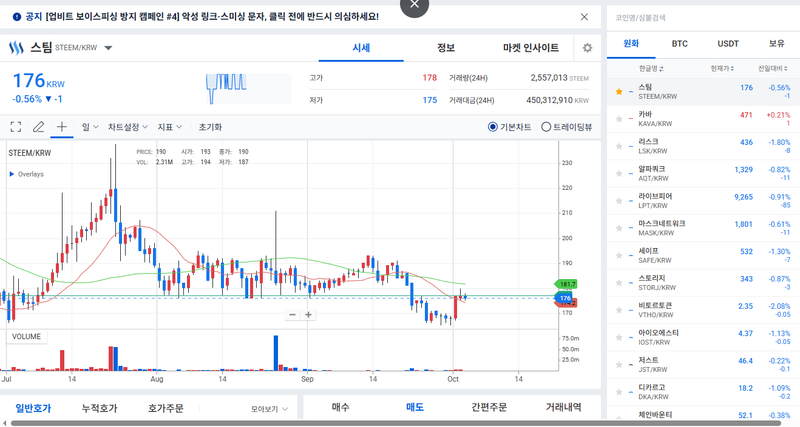Click the chart zoom out minus icon

[292, 315]
